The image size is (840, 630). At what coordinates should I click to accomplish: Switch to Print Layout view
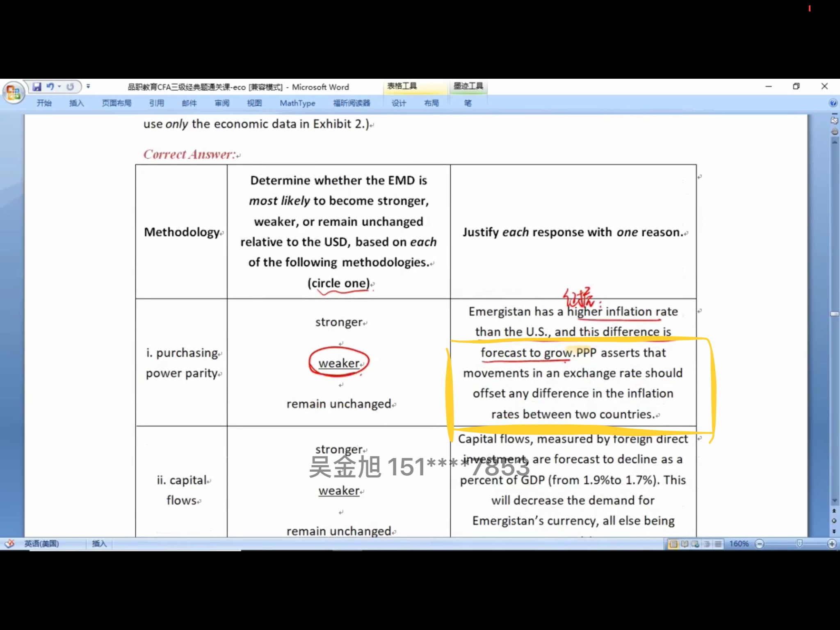[673, 544]
